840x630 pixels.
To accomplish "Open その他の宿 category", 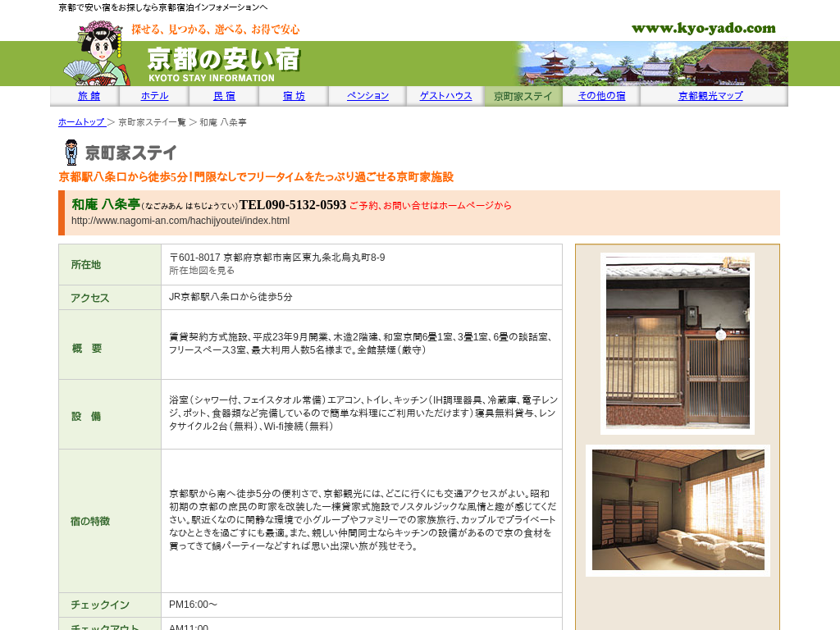I will coord(601,96).
